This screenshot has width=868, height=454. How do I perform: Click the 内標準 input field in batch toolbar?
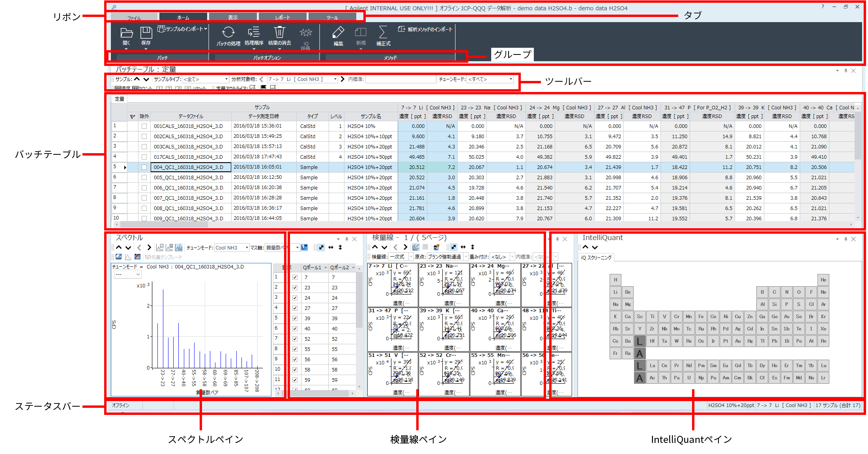tap(400, 79)
